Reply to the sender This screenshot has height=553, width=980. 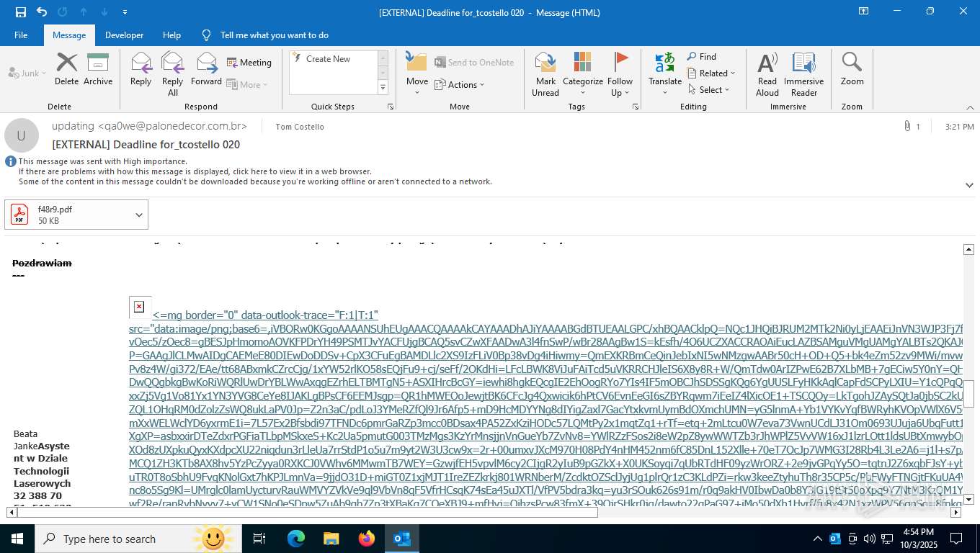click(141, 69)
